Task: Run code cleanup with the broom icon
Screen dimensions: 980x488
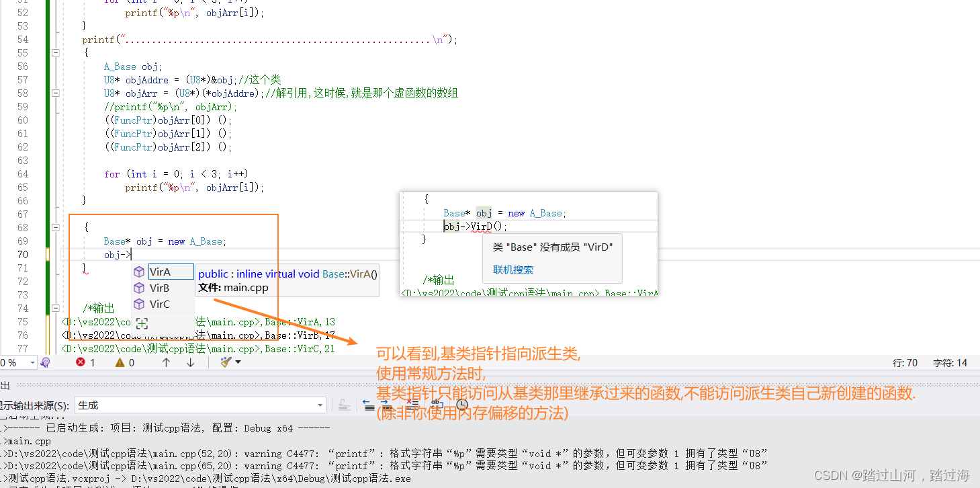Action: [x=226, y=362]
